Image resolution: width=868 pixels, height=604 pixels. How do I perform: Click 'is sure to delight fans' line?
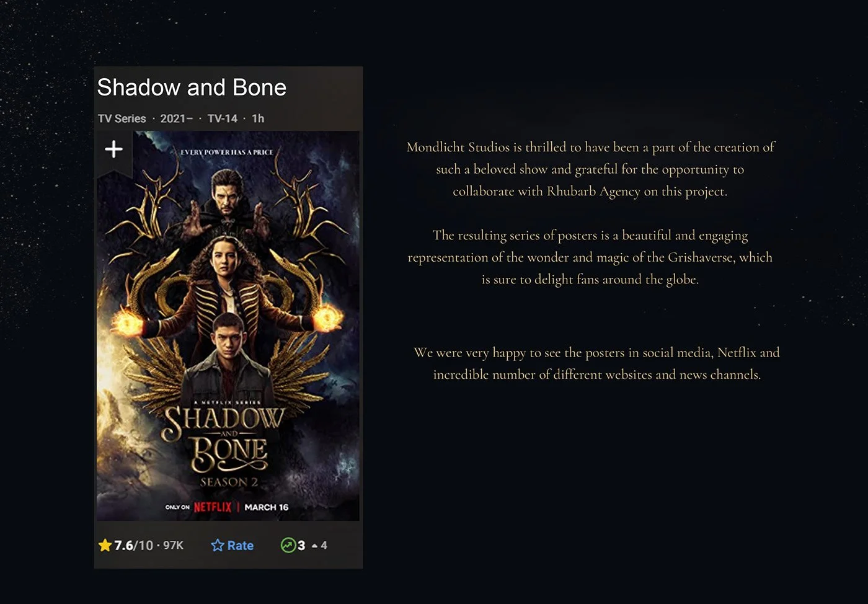[590, 279]
